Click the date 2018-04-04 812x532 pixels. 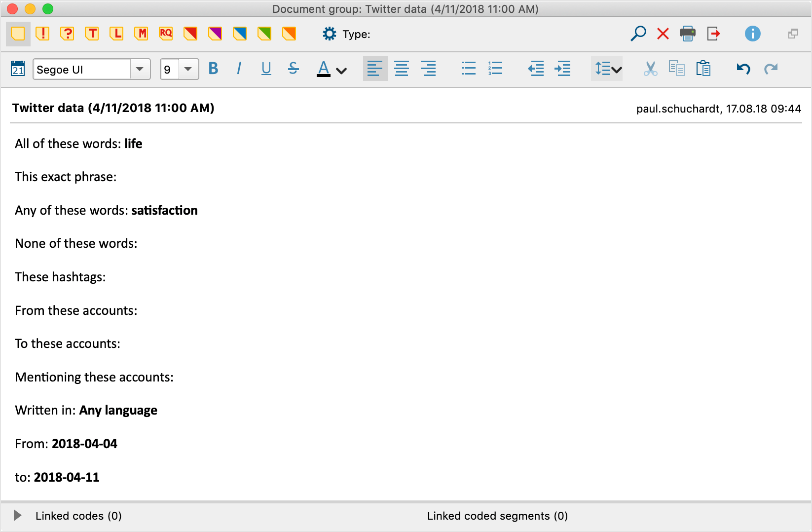(84, 444)
